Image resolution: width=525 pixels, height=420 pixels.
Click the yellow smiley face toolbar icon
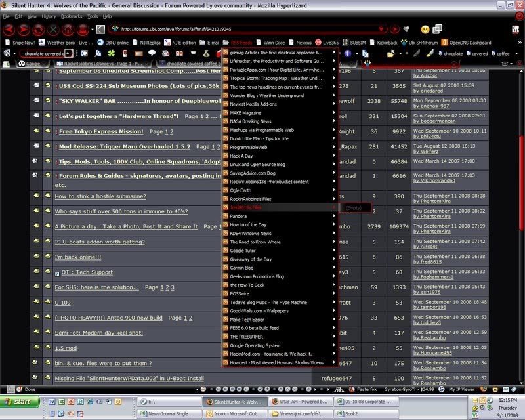tap(425, 30)
